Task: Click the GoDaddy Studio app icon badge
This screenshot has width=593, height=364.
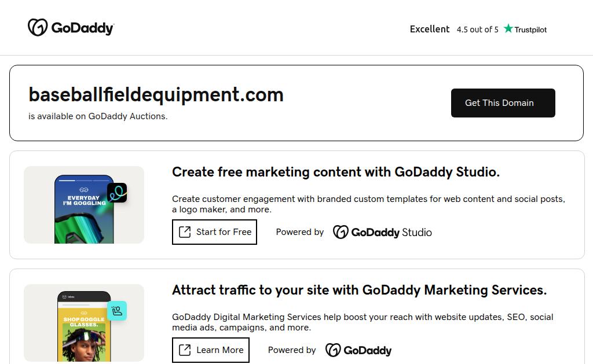Action: pos(117,193)
